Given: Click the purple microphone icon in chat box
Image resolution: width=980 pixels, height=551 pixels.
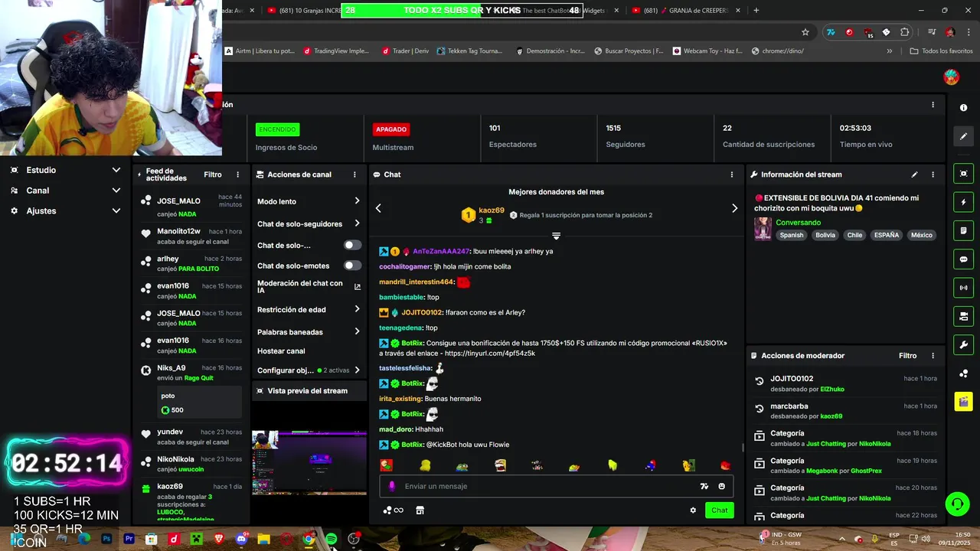Looking at the screenshot, I should point(392,486).
